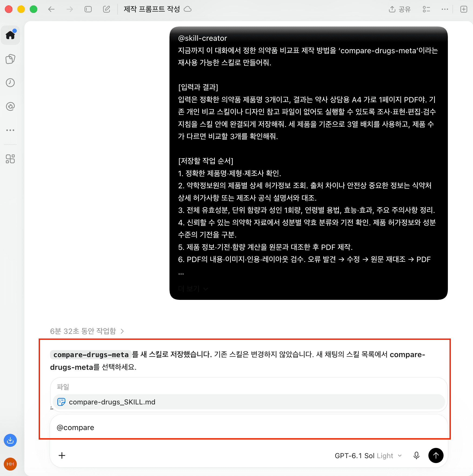Open the history clock icon in sidebar
473x476 pixels.
10,83
